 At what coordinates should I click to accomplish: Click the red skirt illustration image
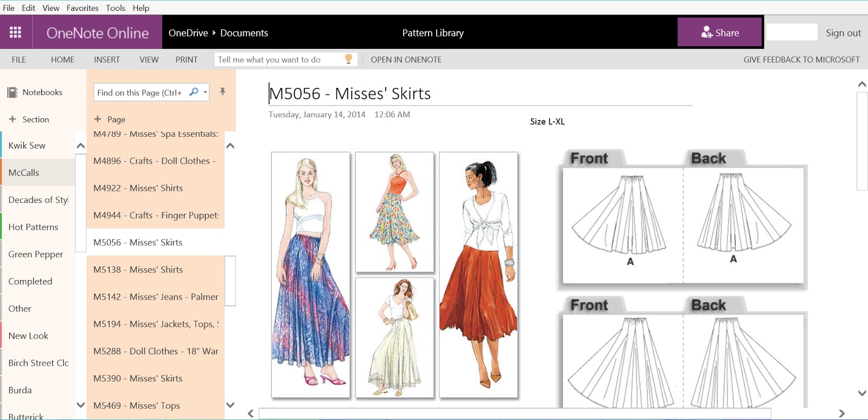(x=478, y=275)
